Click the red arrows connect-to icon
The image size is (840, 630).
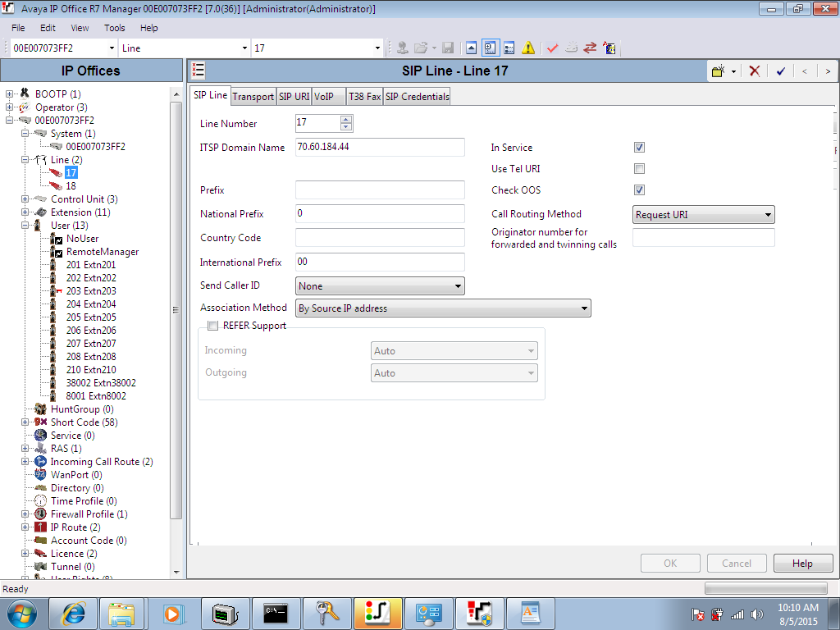[x=590, y=48]
